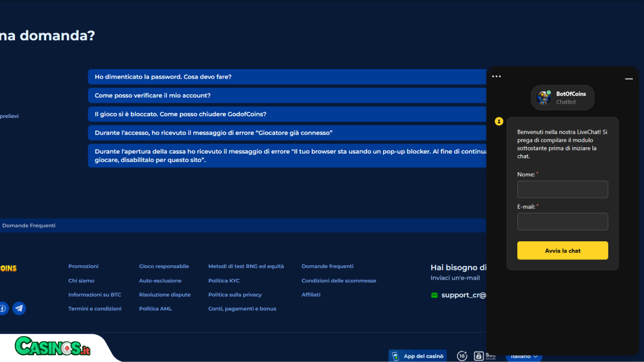Expand the 'Giocatore già connesso' error question
This screenshot has width=644, height=362.
(287, 133)
